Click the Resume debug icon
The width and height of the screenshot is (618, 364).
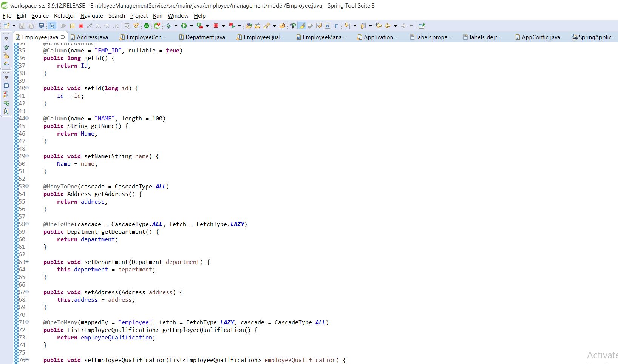pyautogui.click(x=63, y=26)
